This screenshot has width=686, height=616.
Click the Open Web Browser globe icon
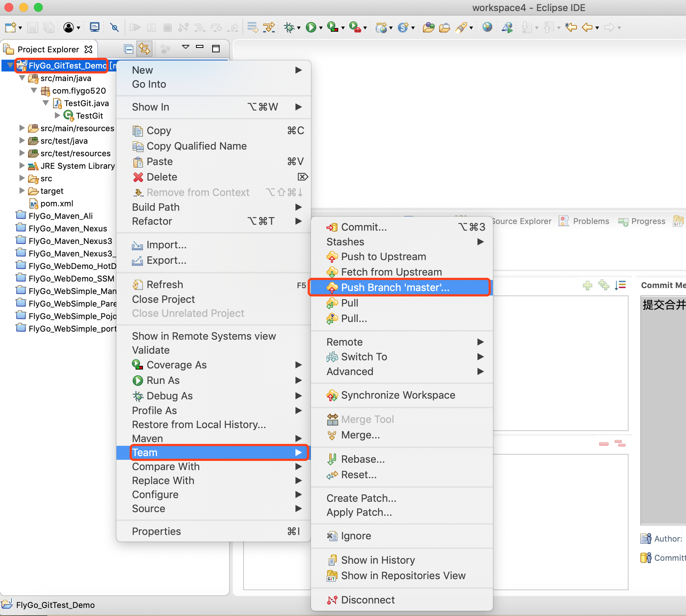coord(487,27)
